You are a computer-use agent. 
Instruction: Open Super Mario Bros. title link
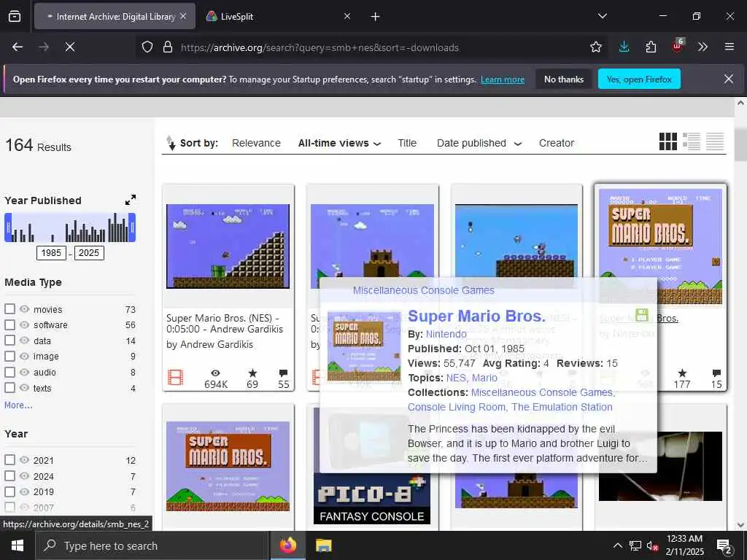pyautogui.click(x=476, y=316)
